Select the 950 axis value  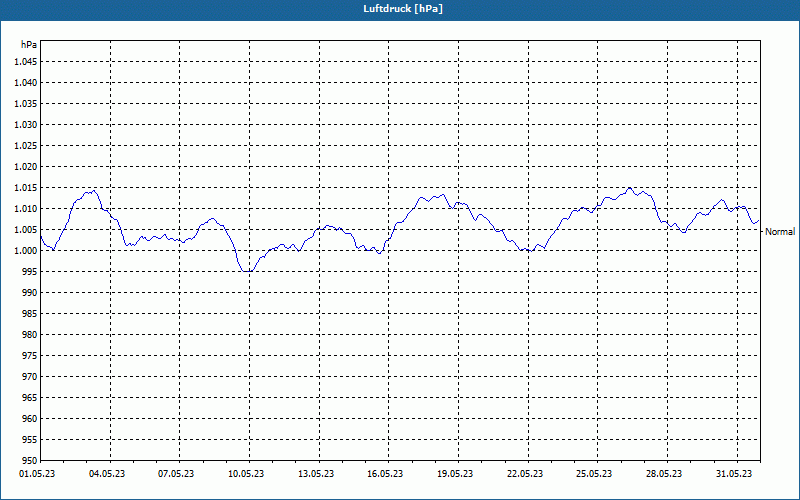point(30,460)
